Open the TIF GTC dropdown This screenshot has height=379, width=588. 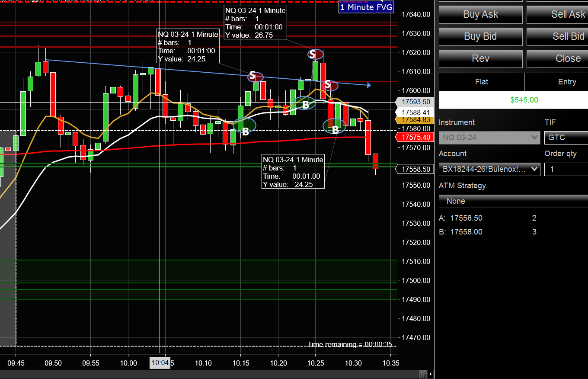[x=566, y=138]
